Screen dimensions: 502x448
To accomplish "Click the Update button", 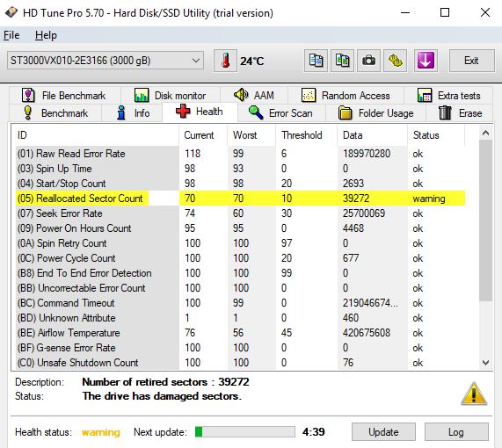I will point(383,432).
